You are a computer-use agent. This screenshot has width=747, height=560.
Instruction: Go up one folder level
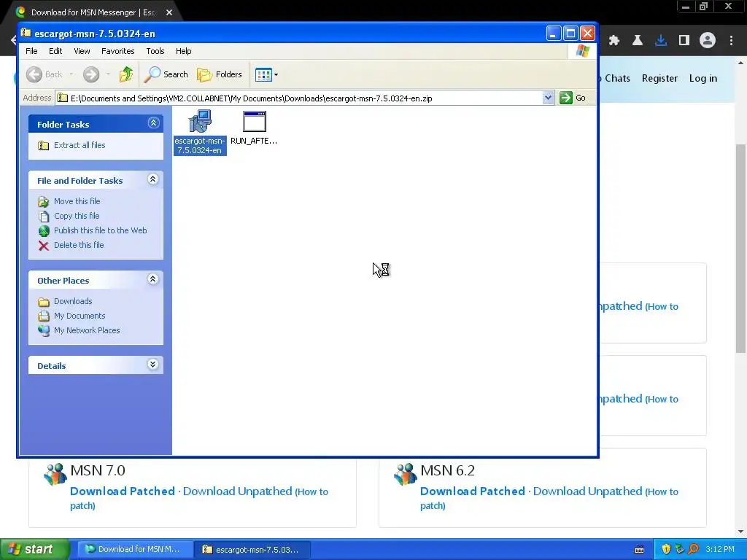coord(126,74)
